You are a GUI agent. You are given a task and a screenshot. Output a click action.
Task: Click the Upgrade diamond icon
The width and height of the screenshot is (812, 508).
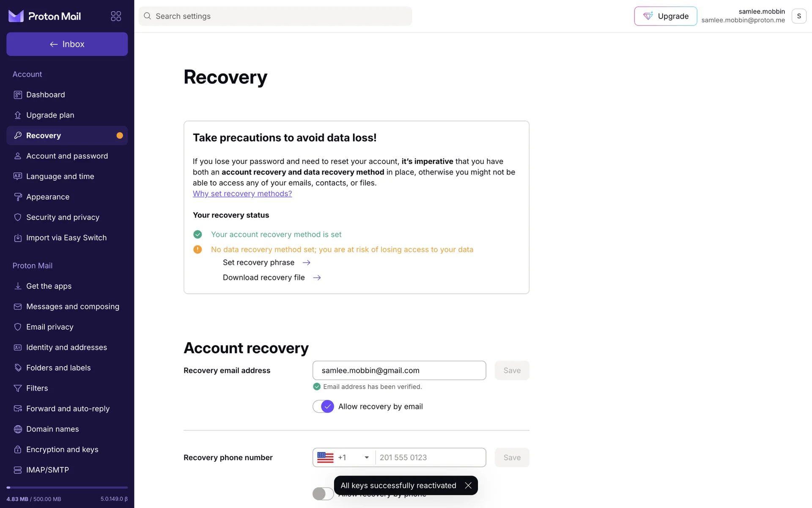(648, 16)
